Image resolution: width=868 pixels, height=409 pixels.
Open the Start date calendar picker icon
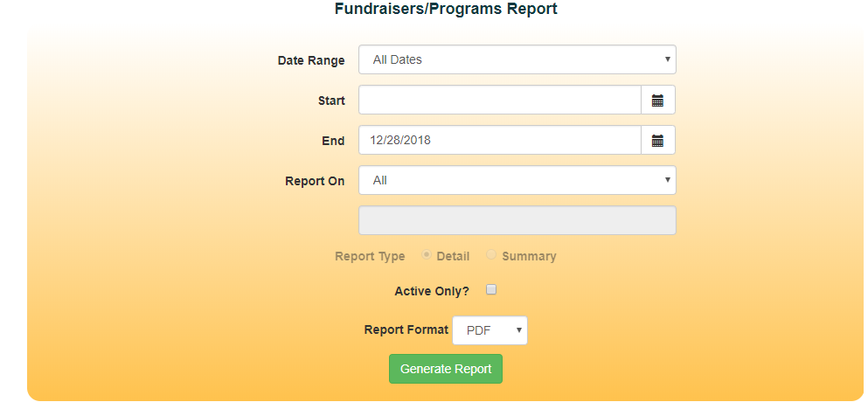pyautogui.click(x=657, y=101)
